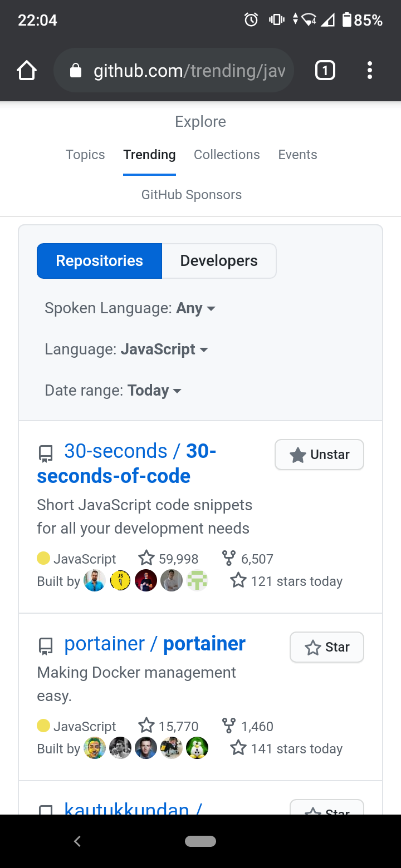Image resolution: width=401 pixels, height=868 pixels.
Task: Star the portainer repository
Action: pyautogui.click(x=326, y=647)
